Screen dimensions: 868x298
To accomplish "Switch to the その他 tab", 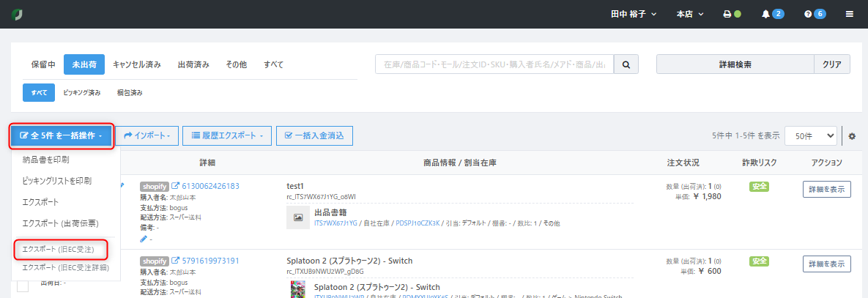I will [x=237, y=64].
